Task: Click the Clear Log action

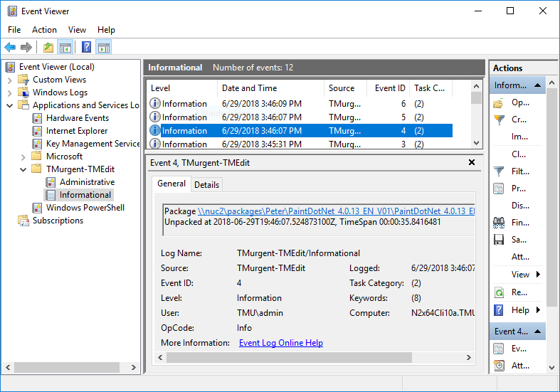Action: [x=519, y=154]
